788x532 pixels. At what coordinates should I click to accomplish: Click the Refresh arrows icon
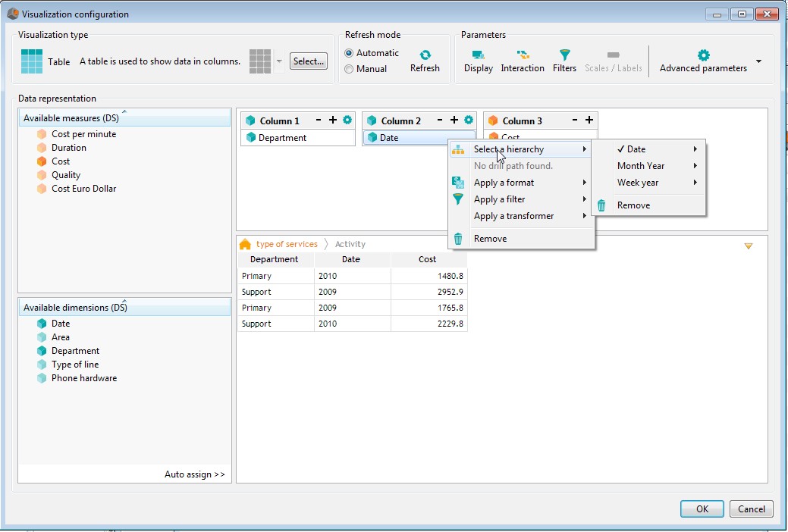[425, 55]
